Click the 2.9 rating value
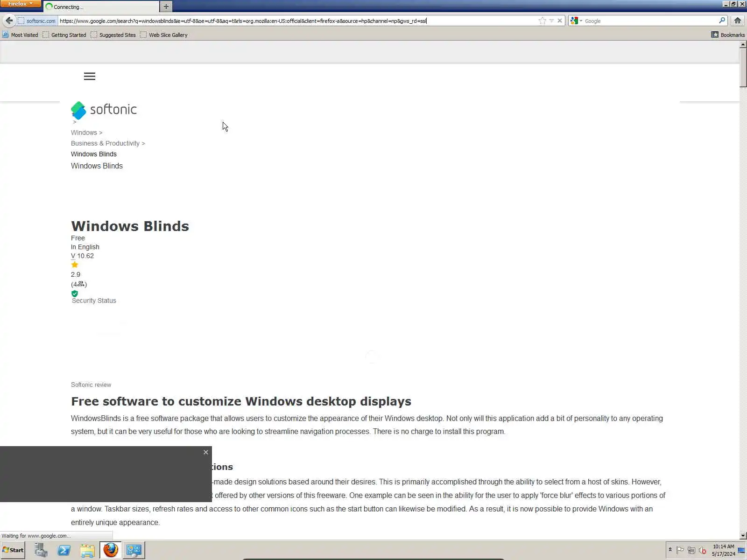The height and width of the screenshot is (560, 747). click(76, 274)
